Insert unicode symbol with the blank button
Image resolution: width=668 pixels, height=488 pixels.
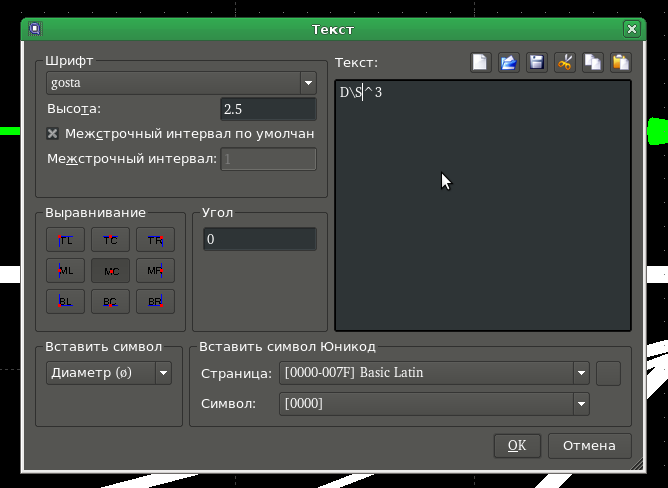click(x=608, y=373)
